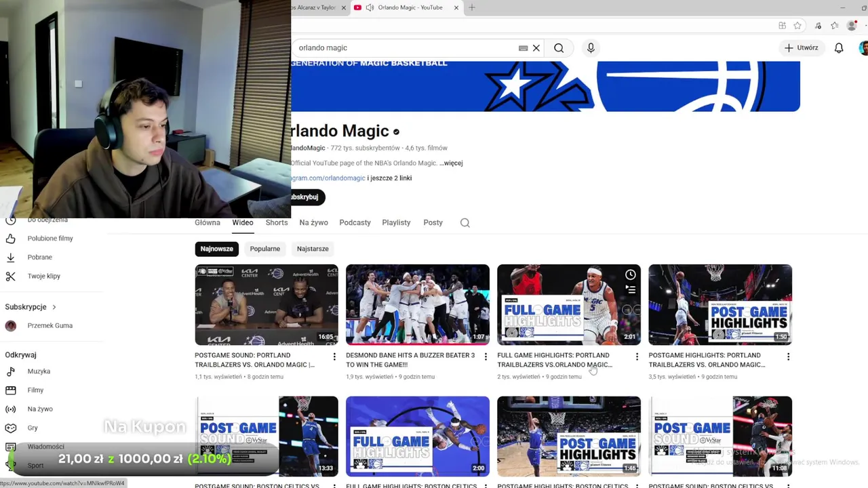Image resolution: width=868 pixels, height=488 pixels.
Task: Open title DESMOND BANE HITS A BUZZER BEATER
Action: [410, 360]
